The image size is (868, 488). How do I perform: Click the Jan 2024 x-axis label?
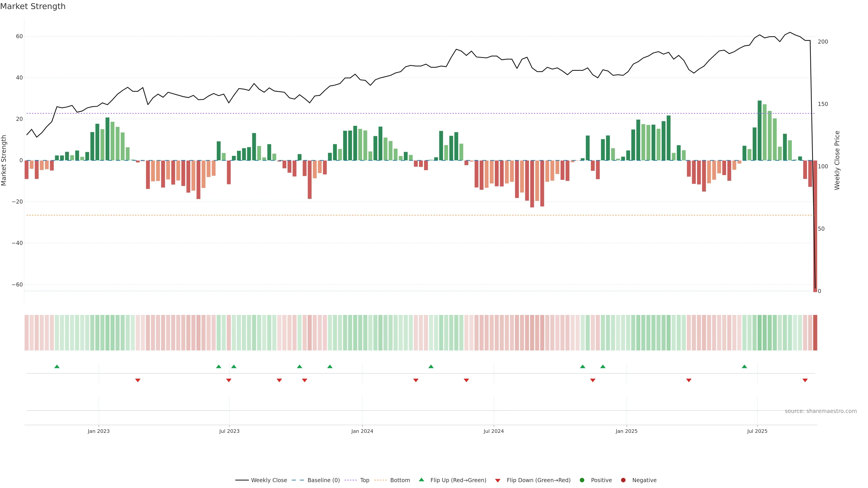362,431
